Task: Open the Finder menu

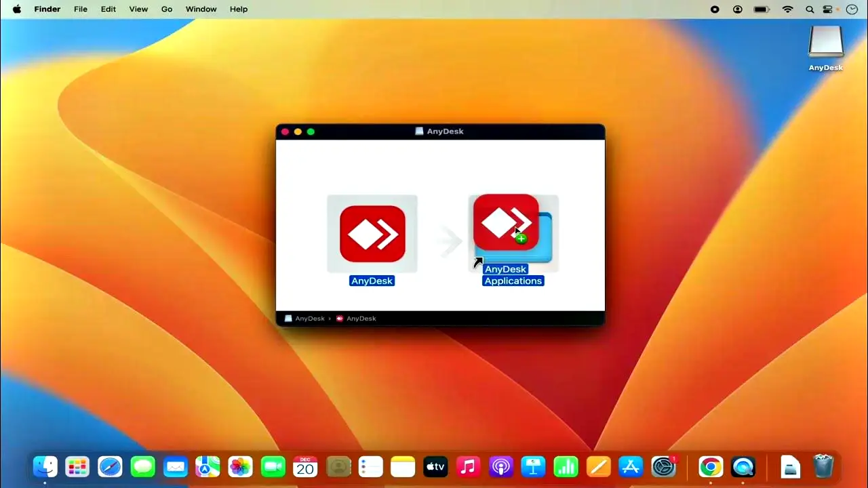Action: [x=47, y=9]
